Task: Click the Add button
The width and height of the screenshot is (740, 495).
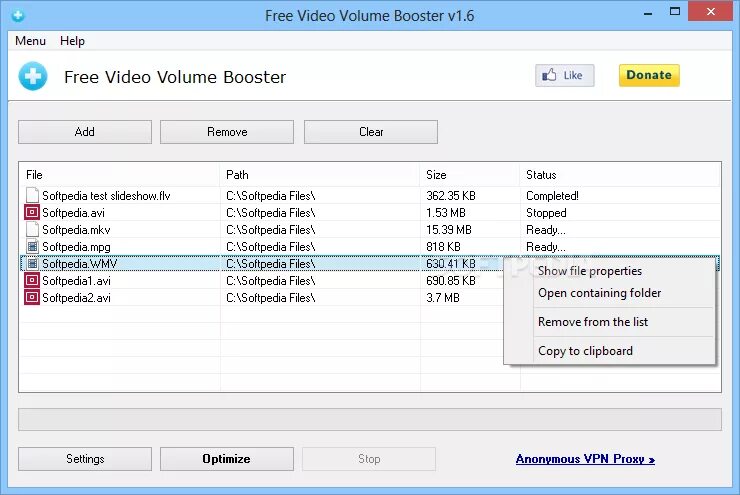Action: pyautogui.click(x=85, y=132)
